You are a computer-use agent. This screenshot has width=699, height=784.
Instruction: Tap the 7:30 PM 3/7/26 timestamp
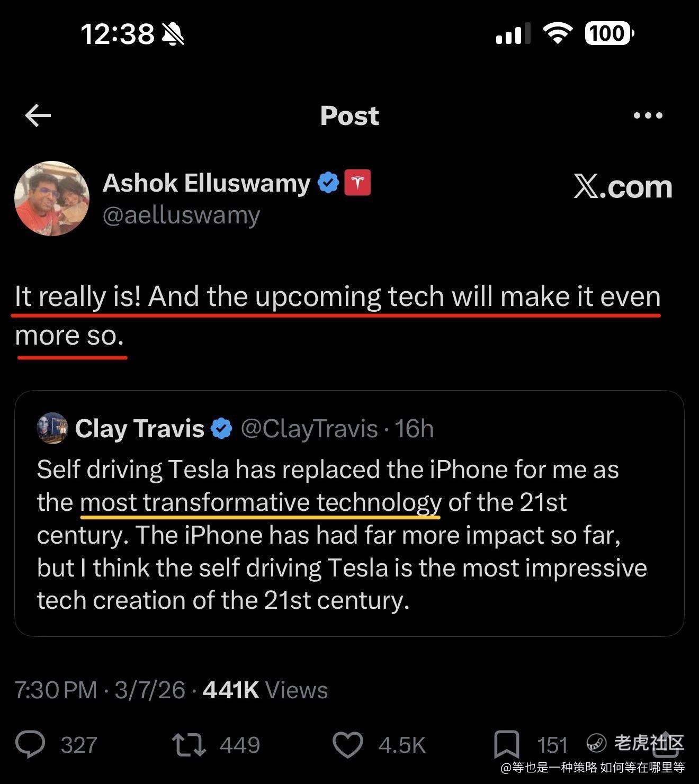[x=100, y=690]
